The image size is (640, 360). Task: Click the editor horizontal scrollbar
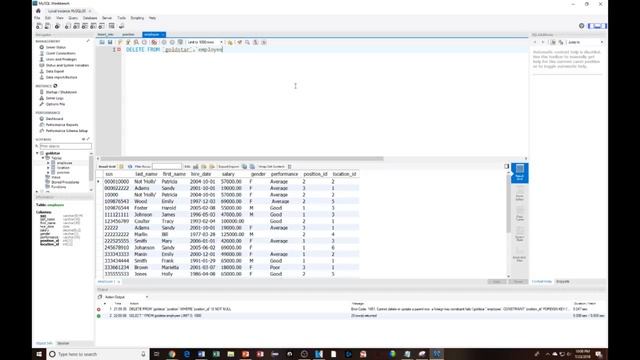click(x=242, y=158)
